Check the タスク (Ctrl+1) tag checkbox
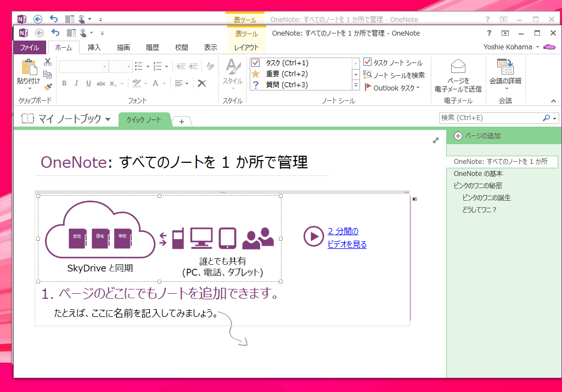 point(256,63)
